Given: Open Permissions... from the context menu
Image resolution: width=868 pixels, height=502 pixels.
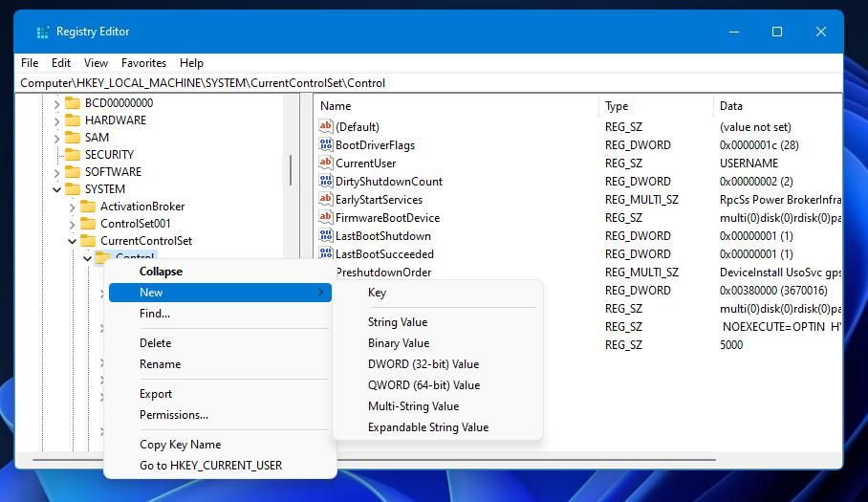Looking at the screenshot, I should pyautogui.click(x=220, y=415).
